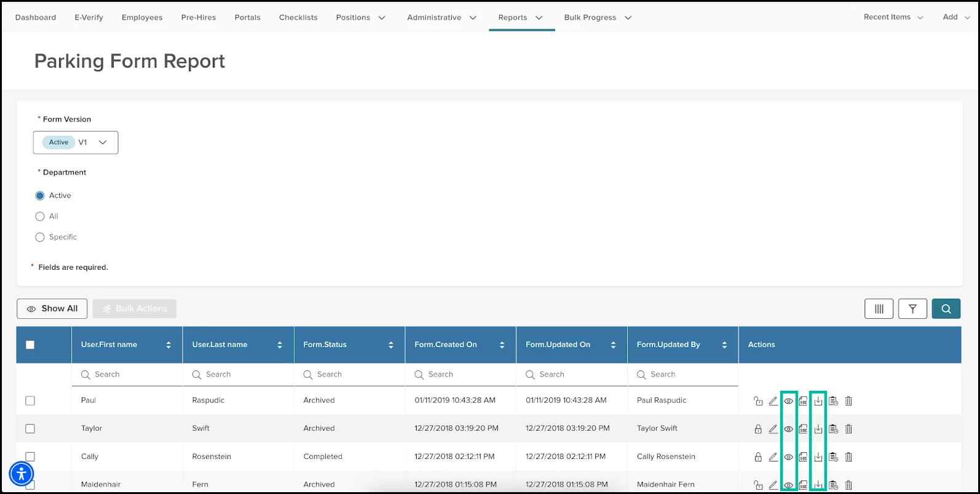Viewport: 980px width, 494px height.
Task: Sort by Form.Updated On column header
Action: tap(572, 345)
